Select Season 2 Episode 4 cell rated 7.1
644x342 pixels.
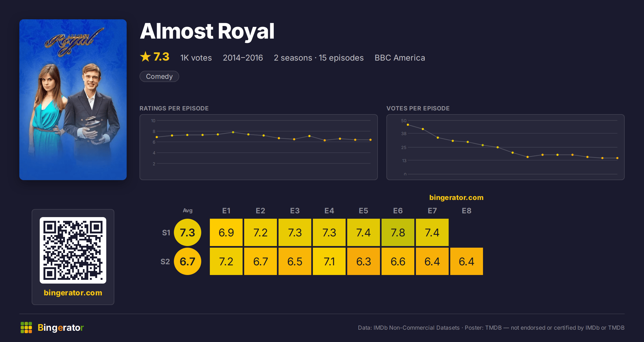pos(329,261)
